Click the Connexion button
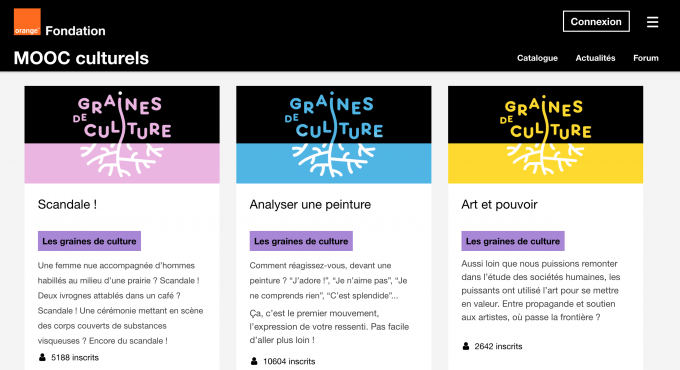680x370 pixels. coord(596,21)
